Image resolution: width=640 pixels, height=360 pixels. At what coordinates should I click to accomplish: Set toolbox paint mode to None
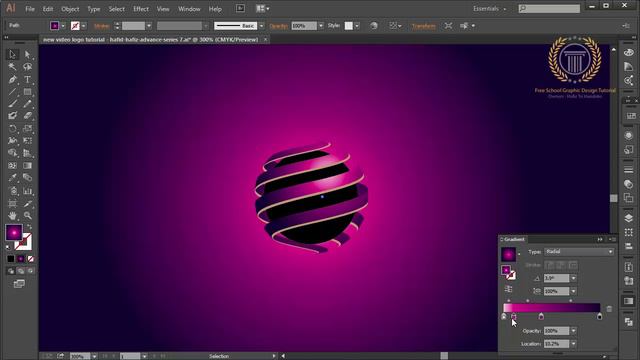click(x=30, y=259)
